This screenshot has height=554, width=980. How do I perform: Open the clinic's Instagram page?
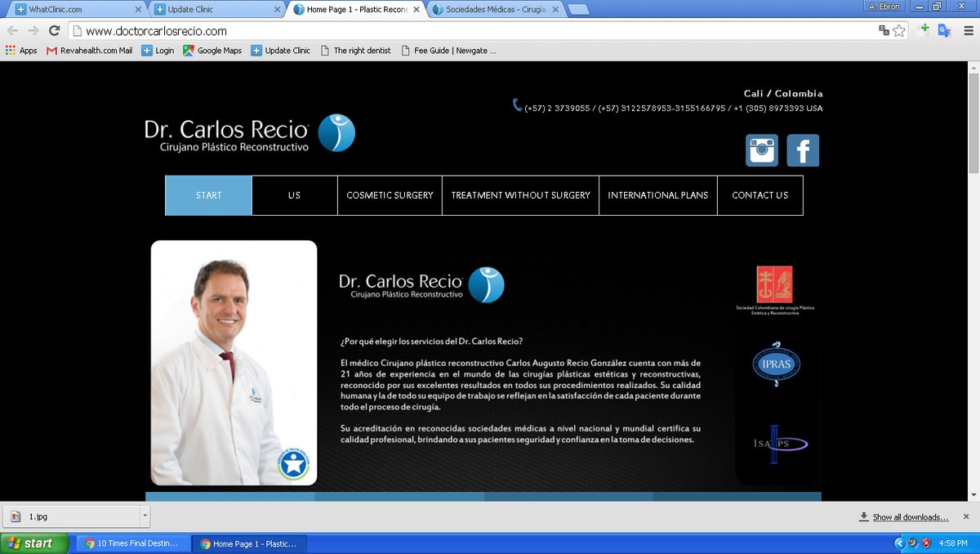[x=761, y=150]
